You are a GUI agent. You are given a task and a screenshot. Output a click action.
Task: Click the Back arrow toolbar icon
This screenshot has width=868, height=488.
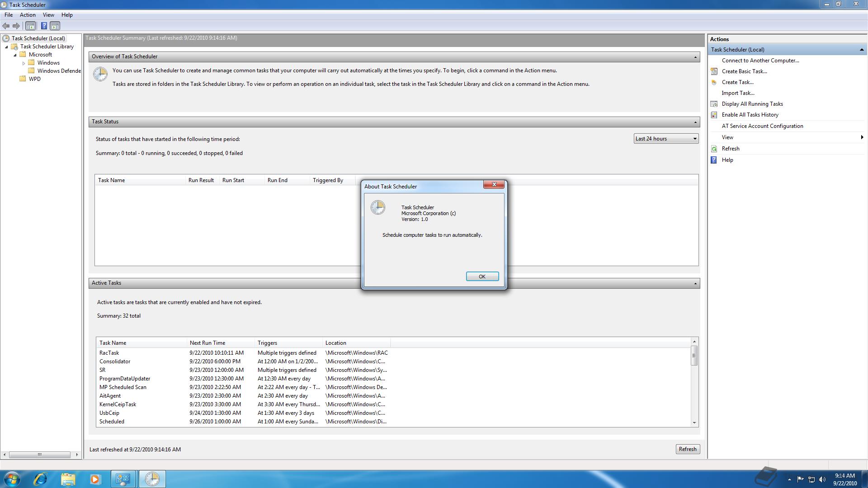click(6, 26)
